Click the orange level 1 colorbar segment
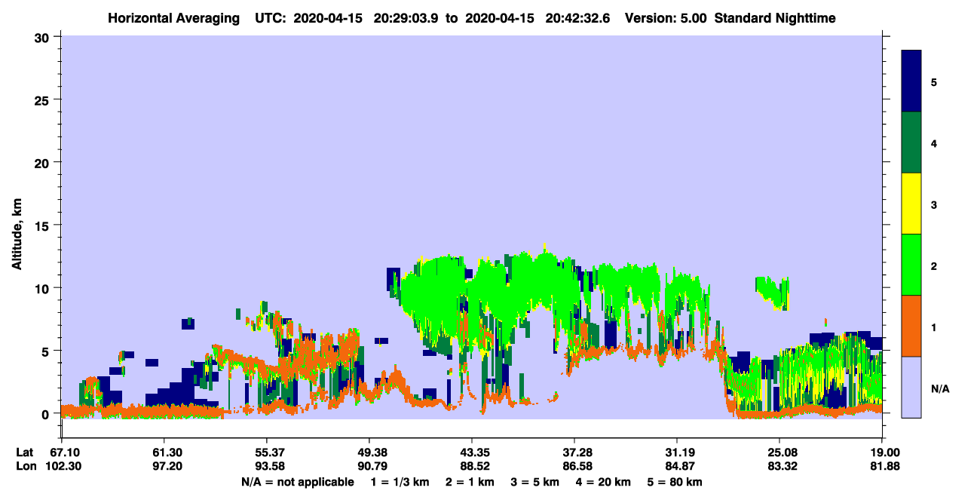Screen dimensions: 980x503 911,326
